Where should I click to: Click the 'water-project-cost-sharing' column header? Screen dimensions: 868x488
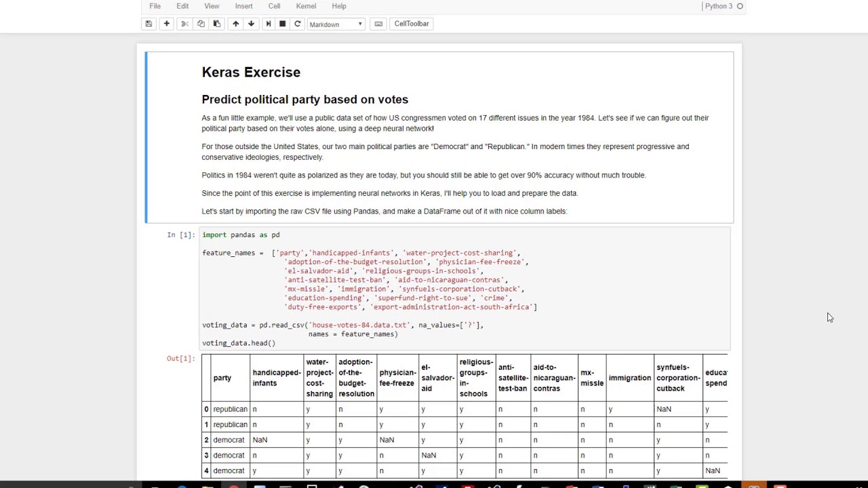point(319,378)
